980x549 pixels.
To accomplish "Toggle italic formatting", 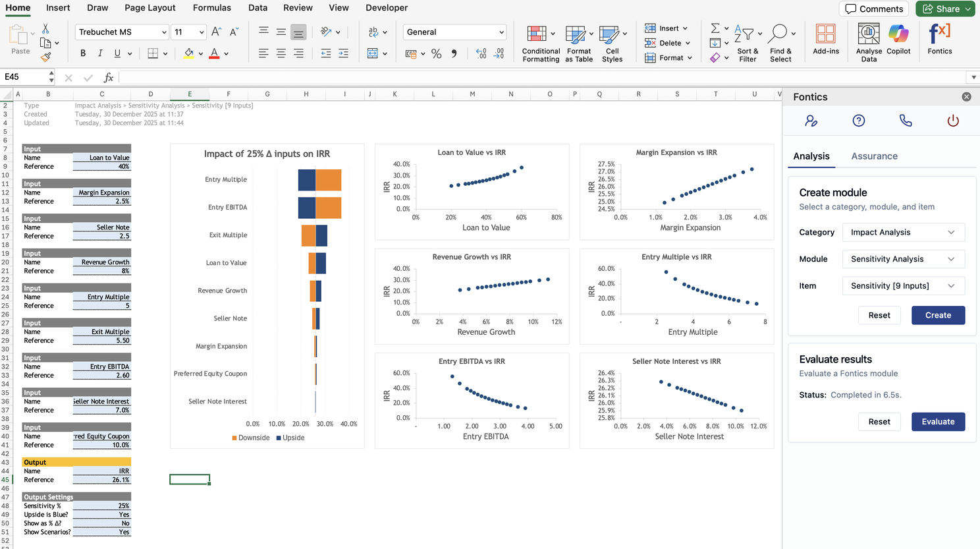I will coord(100,53).
